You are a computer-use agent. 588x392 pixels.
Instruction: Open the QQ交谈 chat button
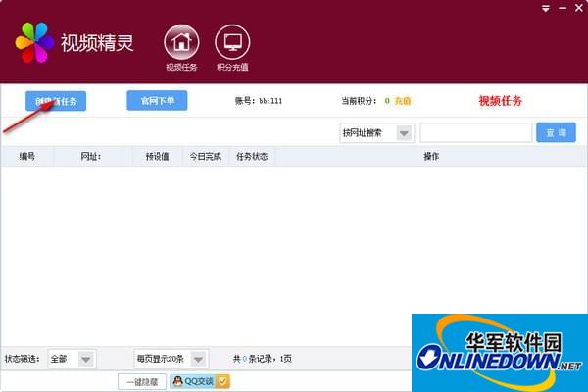click(x=200, y=381)
